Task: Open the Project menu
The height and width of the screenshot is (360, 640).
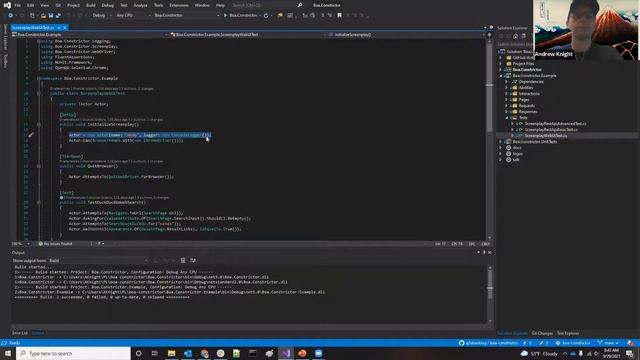Action: point(73,5)
